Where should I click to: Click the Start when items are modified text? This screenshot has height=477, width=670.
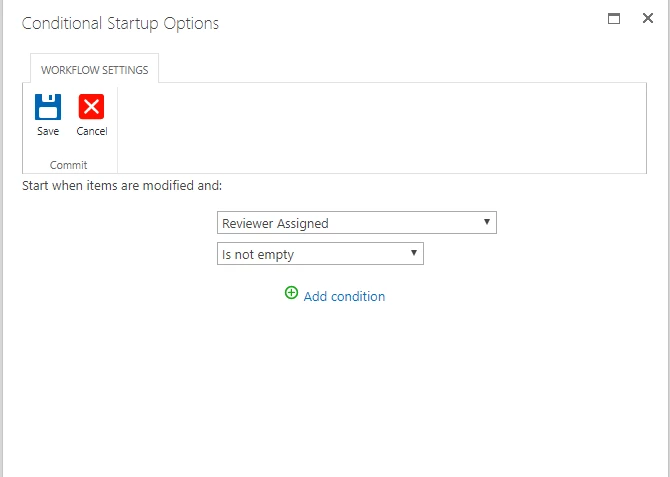click(122, 186)
